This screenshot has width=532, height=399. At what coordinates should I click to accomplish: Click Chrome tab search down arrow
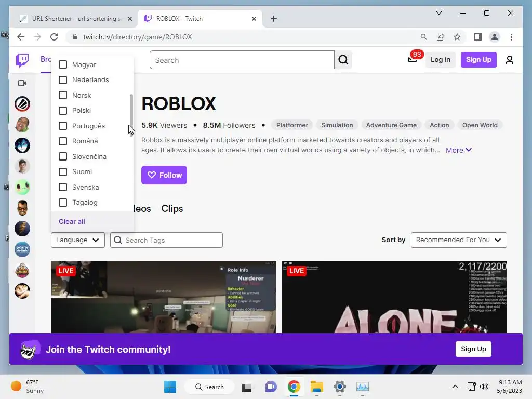438,13
